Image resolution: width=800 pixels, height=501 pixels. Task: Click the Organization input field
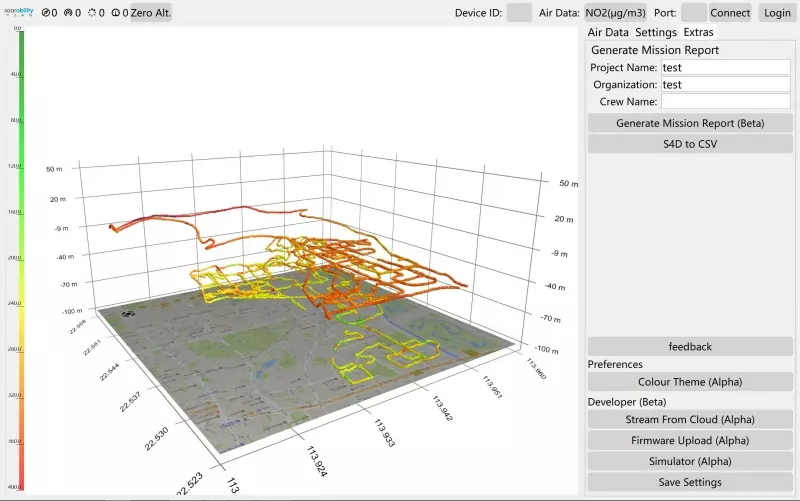[x=726, y=85]
